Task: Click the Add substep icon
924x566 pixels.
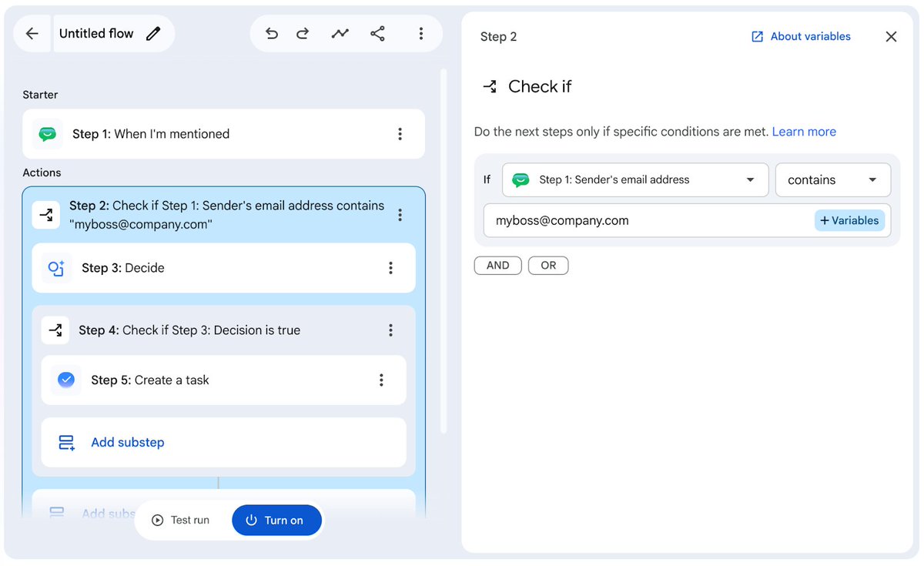Action: (67, 443)
